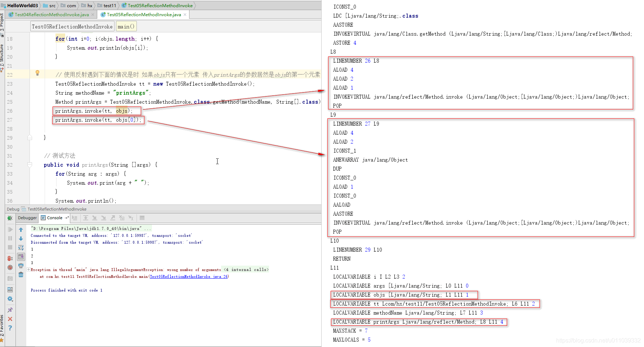644x347 pixels.
Task: Toggle Scroll to End console icon
Action: tap(21, 257)
